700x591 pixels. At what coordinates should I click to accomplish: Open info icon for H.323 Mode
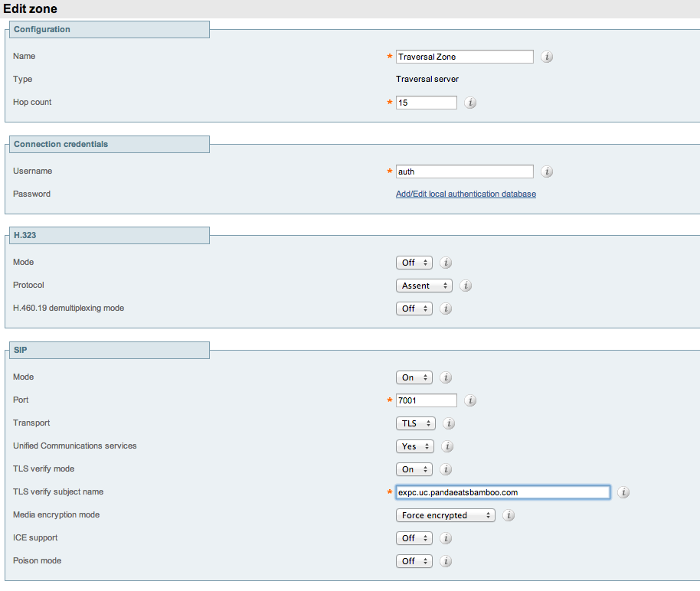[x=445, y=263]
